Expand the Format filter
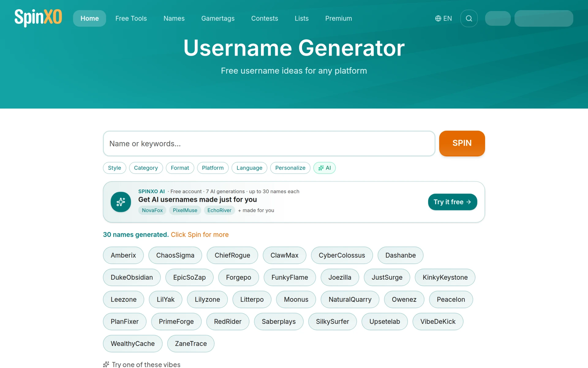Image resolution: width=588 pixels, height=368 pixels. click(180, 168)
